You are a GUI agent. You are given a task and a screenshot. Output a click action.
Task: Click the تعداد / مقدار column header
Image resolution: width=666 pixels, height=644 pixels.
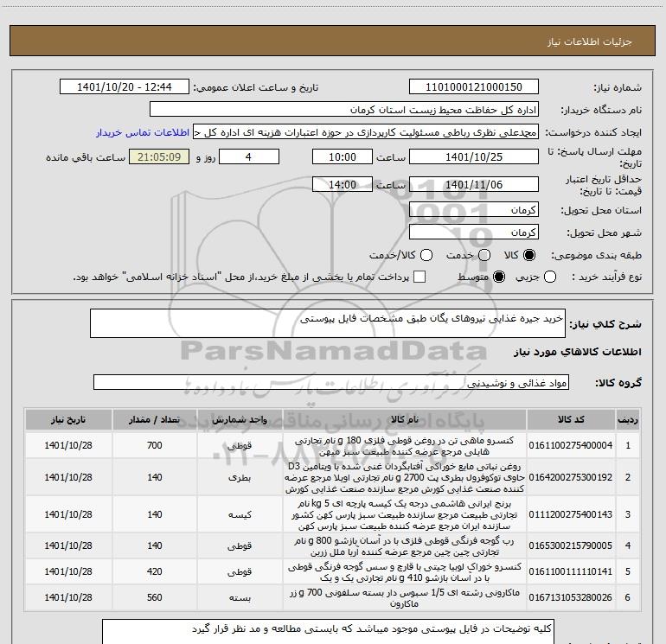click(x=155, y=419)
